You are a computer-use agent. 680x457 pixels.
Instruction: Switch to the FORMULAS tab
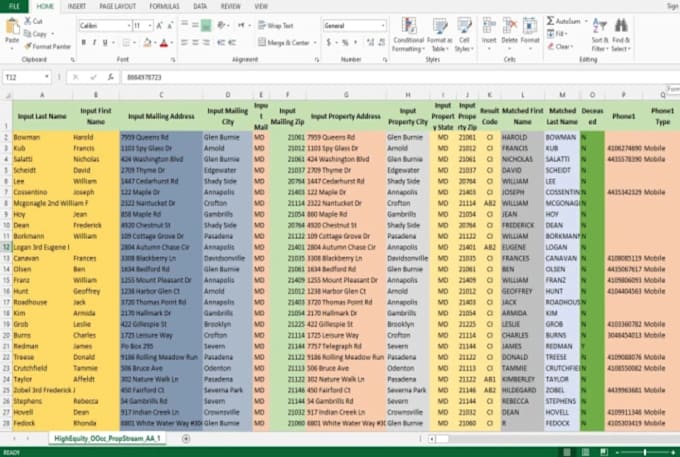coord(164,6)
